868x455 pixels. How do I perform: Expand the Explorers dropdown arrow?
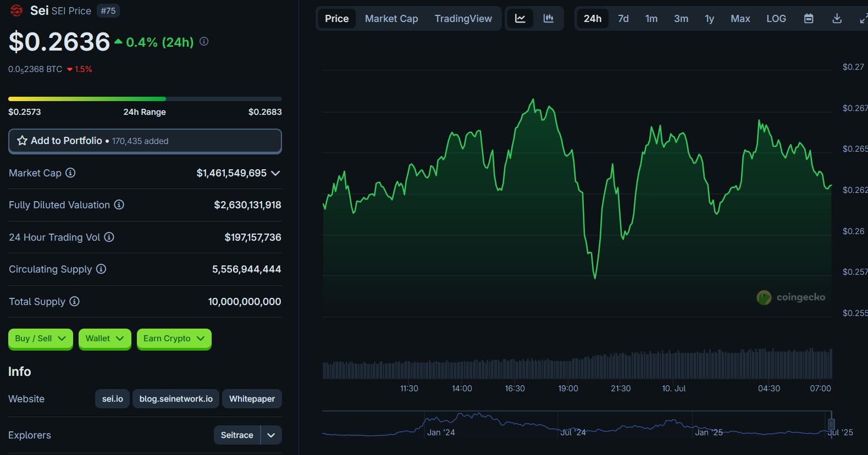tap(271, 435)
